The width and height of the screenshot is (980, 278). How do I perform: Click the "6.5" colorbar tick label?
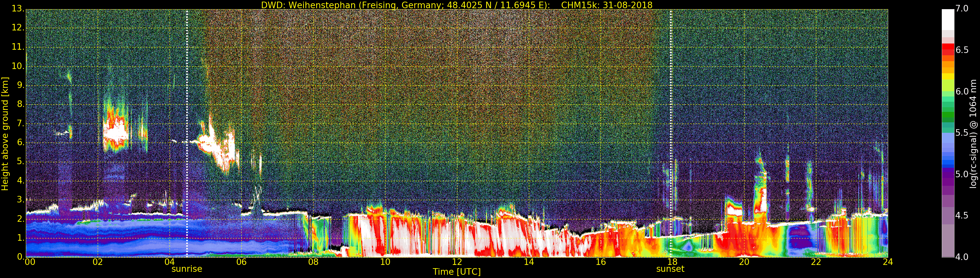pyautogui.click(x=962, y=50)
